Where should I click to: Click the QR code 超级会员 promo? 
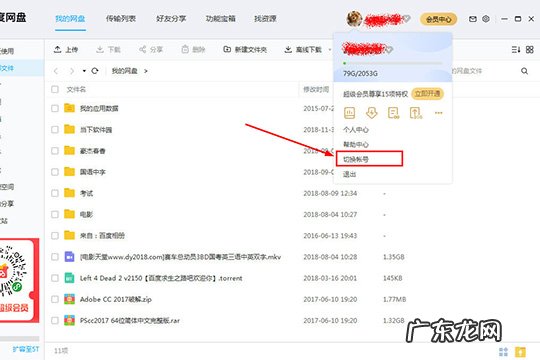pyautogui.click(x=19, y=280)
